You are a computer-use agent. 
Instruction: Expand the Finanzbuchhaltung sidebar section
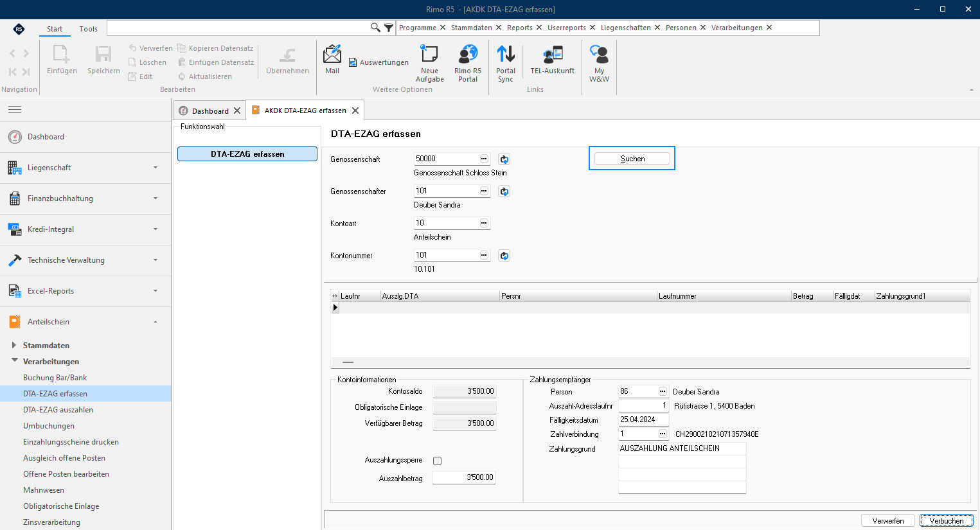[x=85, y=199]
